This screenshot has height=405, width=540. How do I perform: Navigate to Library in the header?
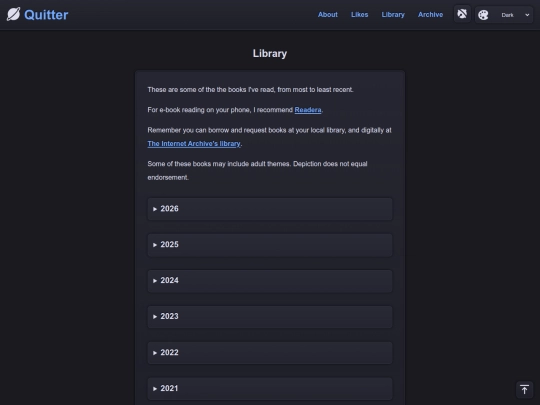pyautogui.click(x=393, y=14)
